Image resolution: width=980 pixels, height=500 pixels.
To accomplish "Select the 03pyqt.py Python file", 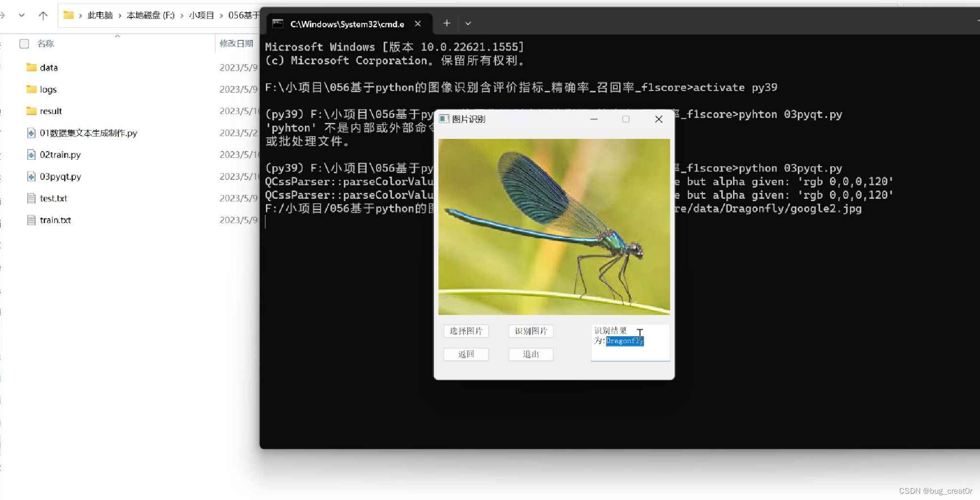I will (60, 176).
